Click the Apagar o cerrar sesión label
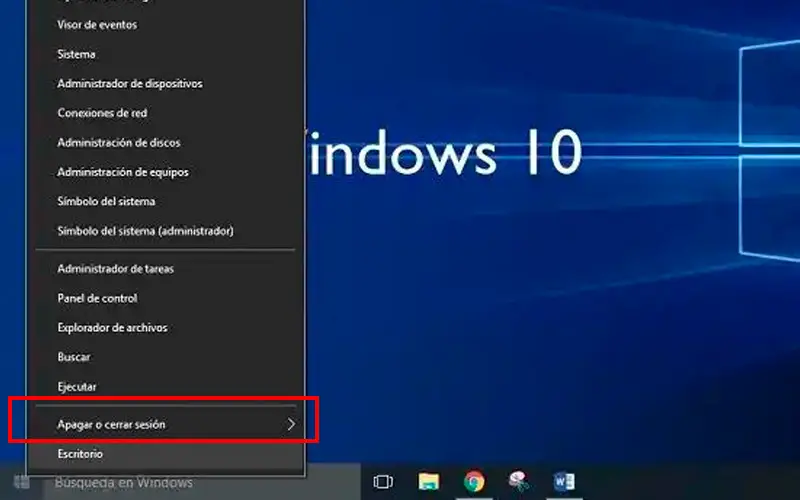 [111, 424]
